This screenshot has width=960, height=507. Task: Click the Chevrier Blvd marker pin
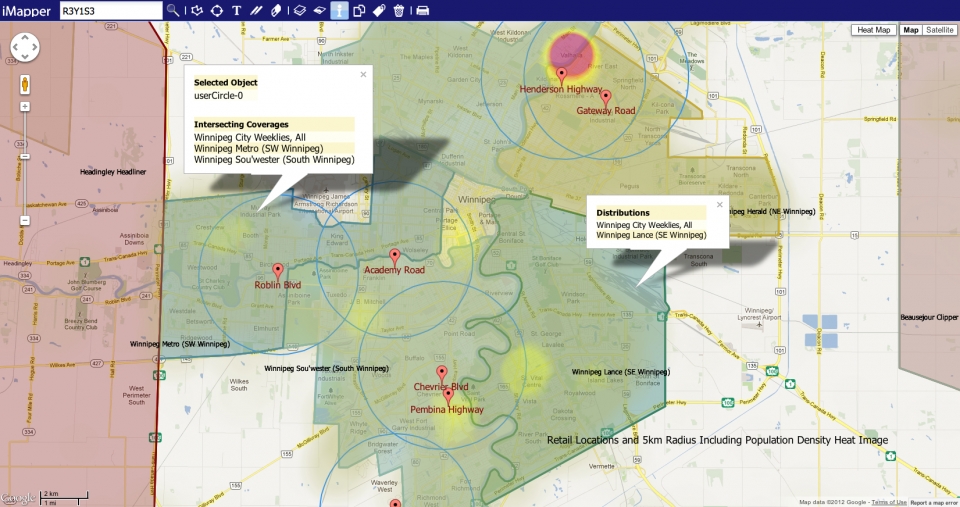click(x=441, y=374)
